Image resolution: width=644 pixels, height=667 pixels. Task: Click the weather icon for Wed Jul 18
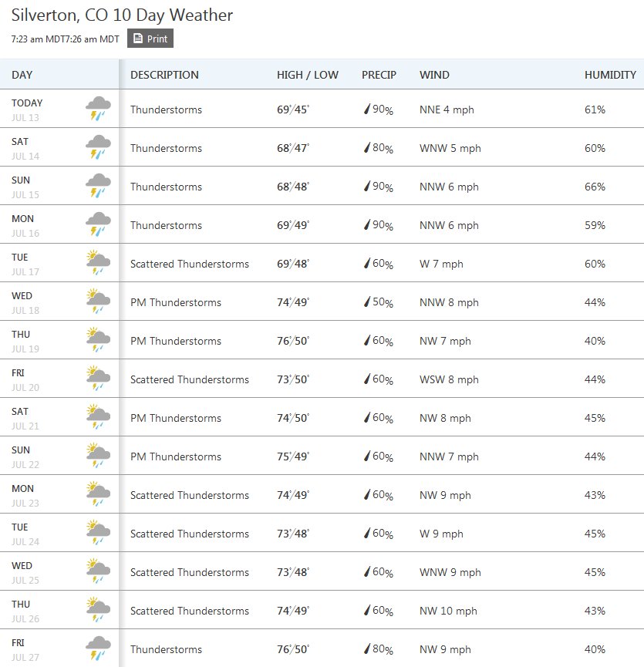pos(98,301)
